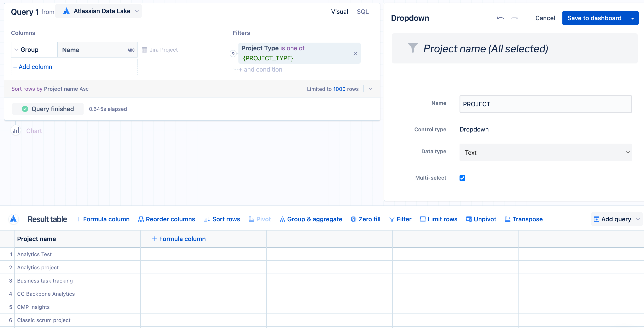Expand Atlassian Data Lake source dropdown
Screen dimensions: 644x328
[136, 11]
